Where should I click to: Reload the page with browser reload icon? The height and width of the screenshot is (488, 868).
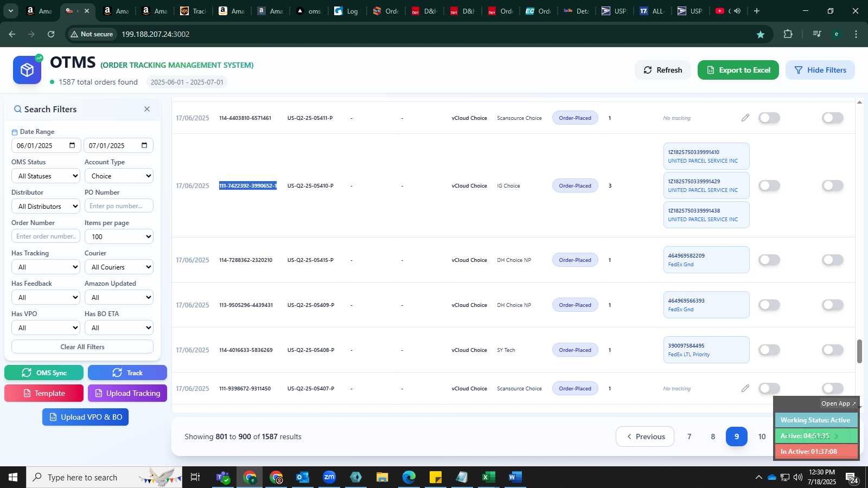pos(51,34)
